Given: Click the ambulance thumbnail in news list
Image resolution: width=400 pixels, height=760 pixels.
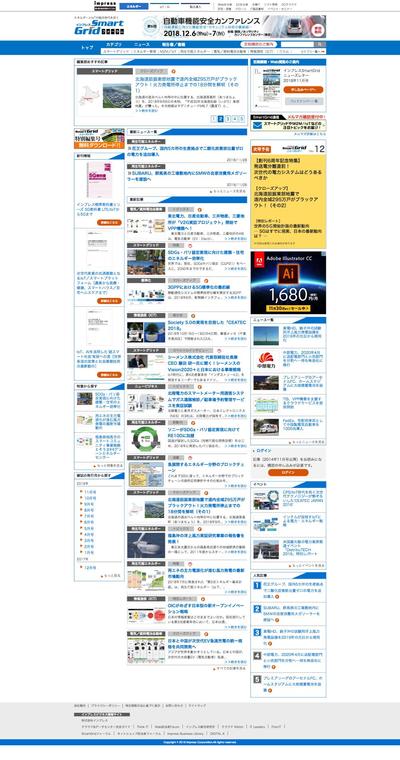Looking at the screenshot, I should [x=266, y=427].
